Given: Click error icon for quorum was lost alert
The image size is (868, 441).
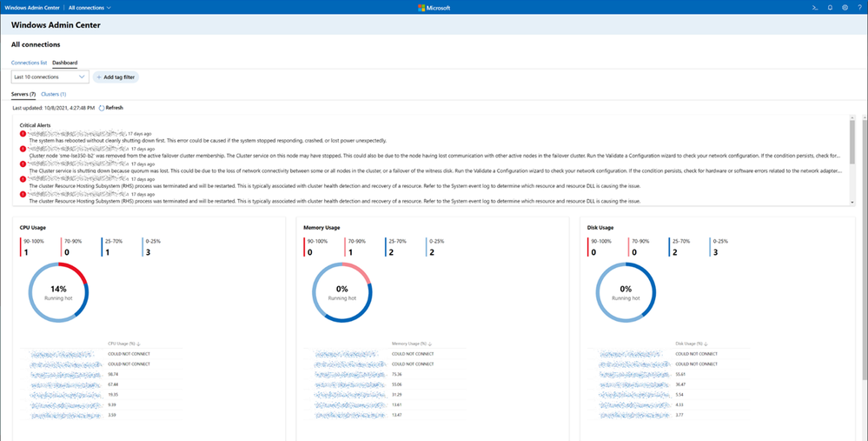Looking at the screenshot, I should click(x=23, y=164).
